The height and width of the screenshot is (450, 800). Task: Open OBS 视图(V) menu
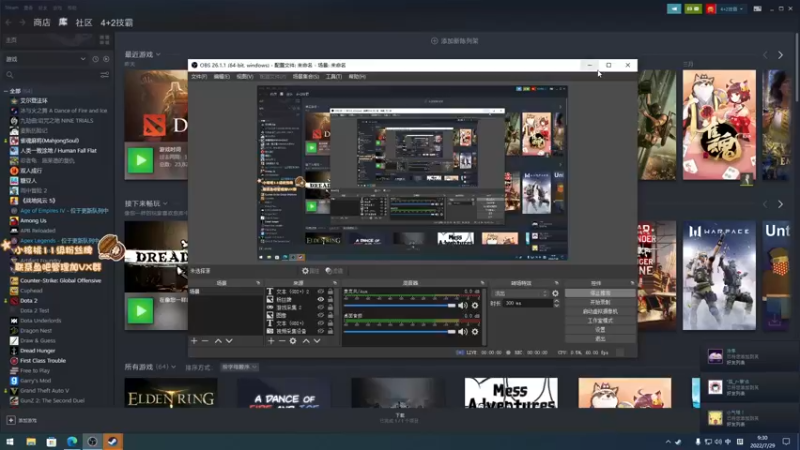(x=244, y=77)
